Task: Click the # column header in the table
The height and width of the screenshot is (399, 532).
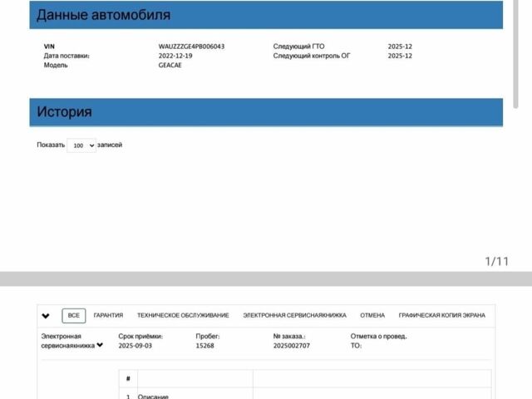Action: pyautogui.click(x=128, y=379)
